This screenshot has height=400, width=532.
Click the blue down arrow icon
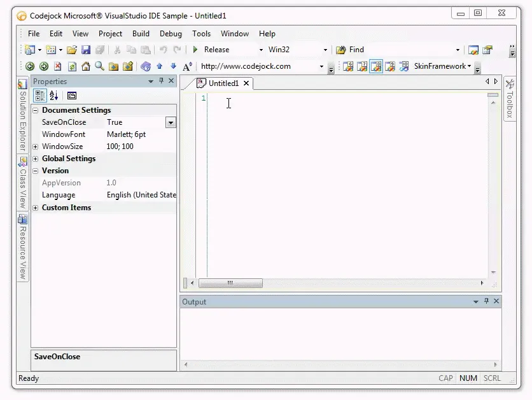coord(173,66)
